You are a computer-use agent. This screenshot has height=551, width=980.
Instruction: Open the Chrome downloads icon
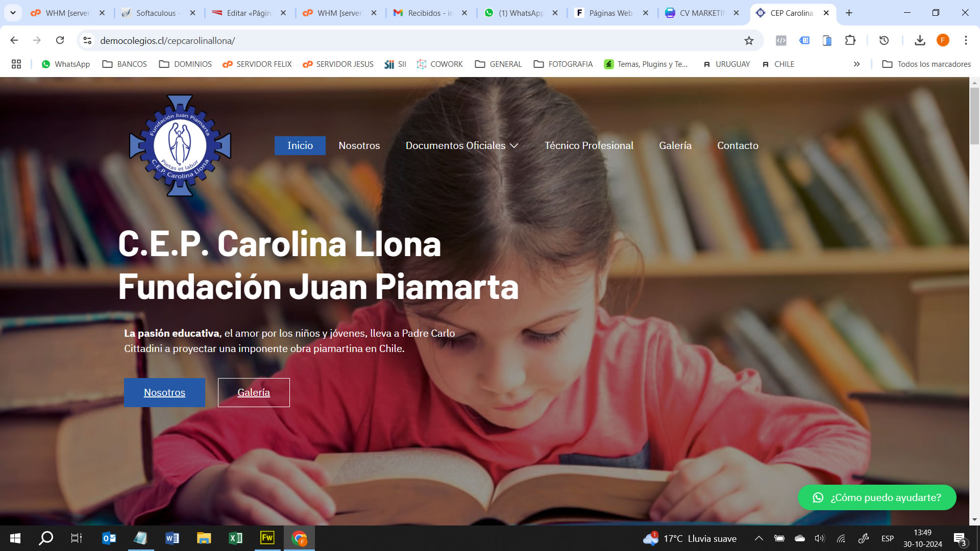pyautogui.click(x=920, y=40)
